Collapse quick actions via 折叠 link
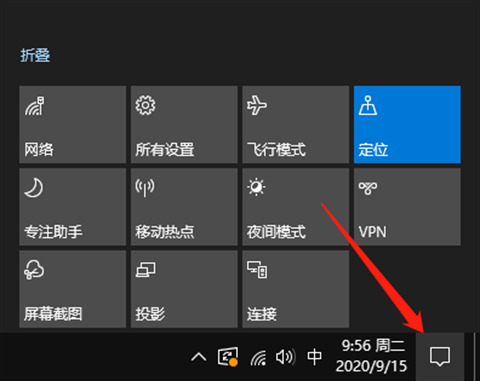480x381 pixels. pyautogui.click(x=35, y=55)
